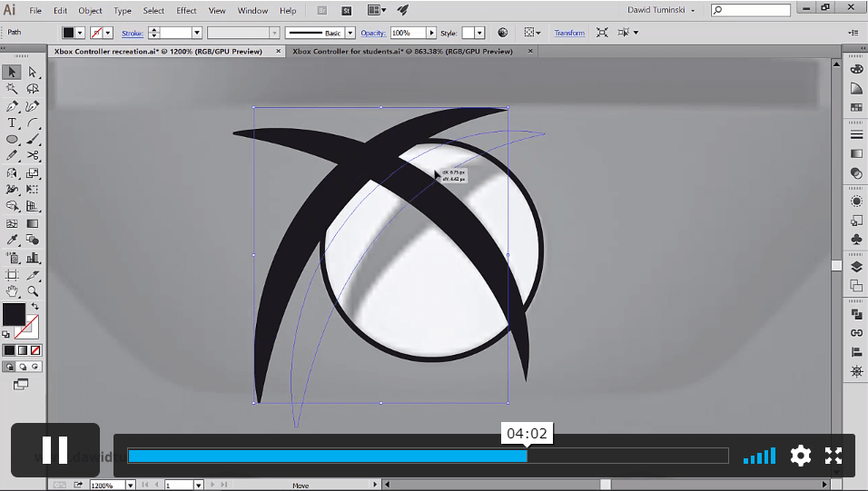Switch to Xbox Controller for students.ai tab
868x491 pixels.
[402, 52]
